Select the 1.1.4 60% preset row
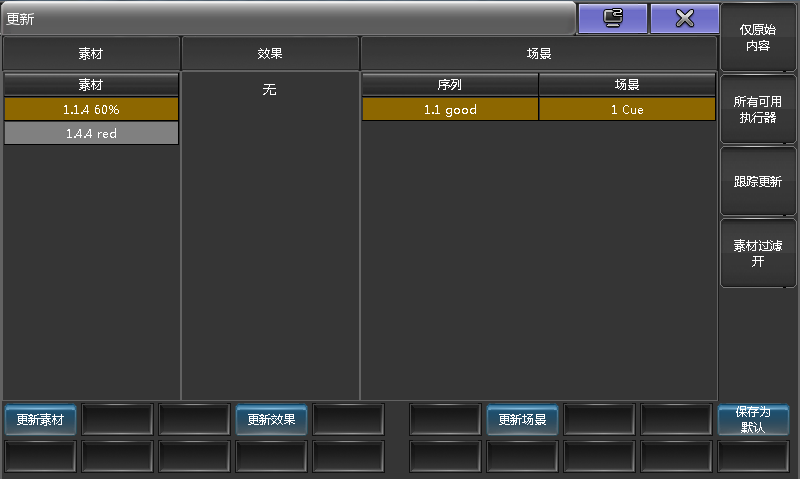The width and height of the screenshot is (800, 479). tap(91, 109)
